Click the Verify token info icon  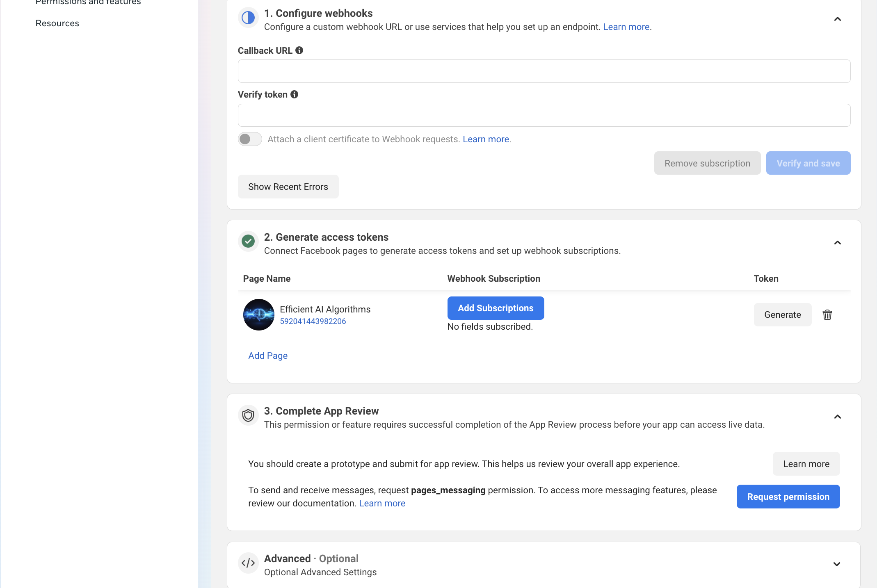(x=295, y=95)
